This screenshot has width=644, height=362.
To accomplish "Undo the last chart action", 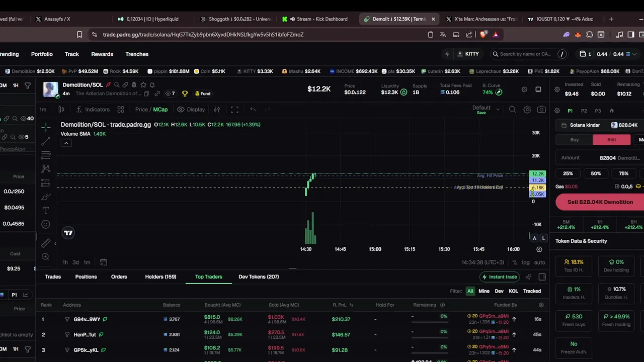I will click(x=253, y=109).
